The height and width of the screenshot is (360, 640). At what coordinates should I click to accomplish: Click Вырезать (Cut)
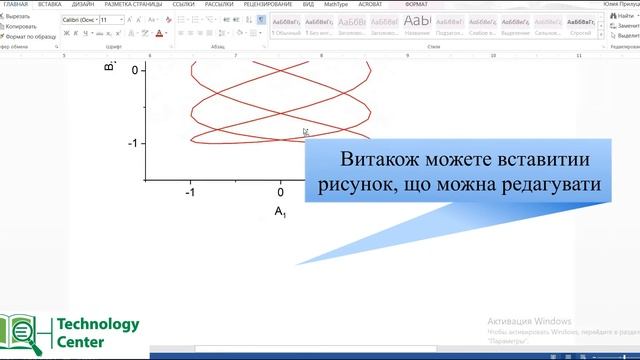pos(15,16)
